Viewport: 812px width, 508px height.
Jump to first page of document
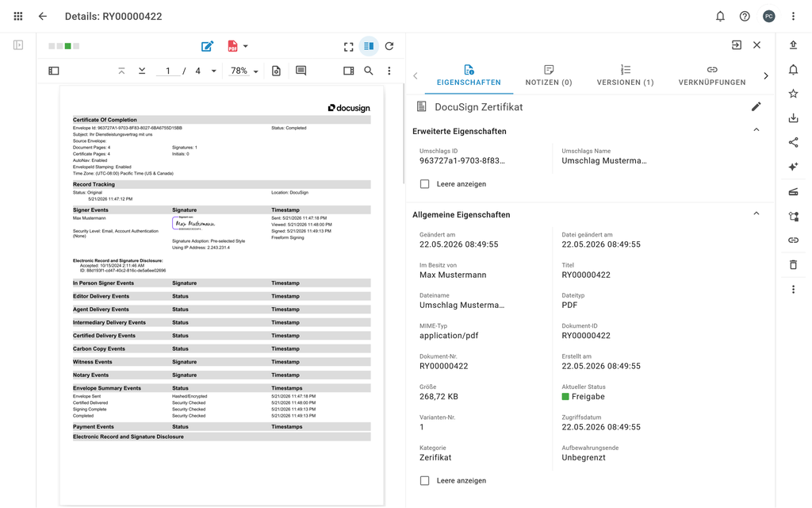pos(121,71)
